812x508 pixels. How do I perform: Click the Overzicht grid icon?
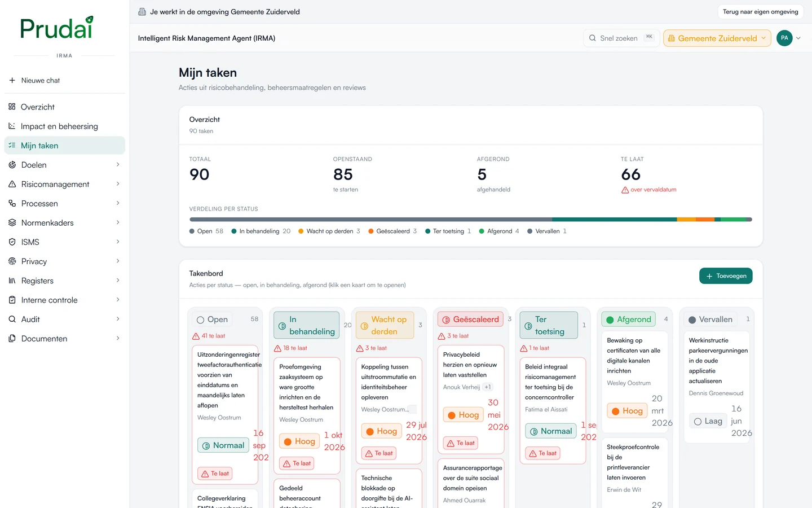[x=12, y=107]
